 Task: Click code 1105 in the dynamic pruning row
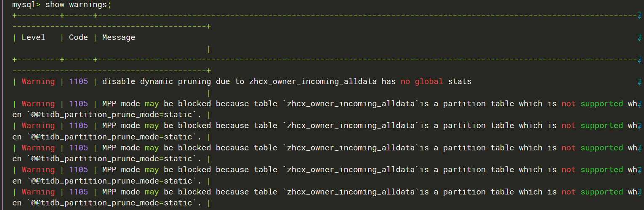[x=78, y=81]
